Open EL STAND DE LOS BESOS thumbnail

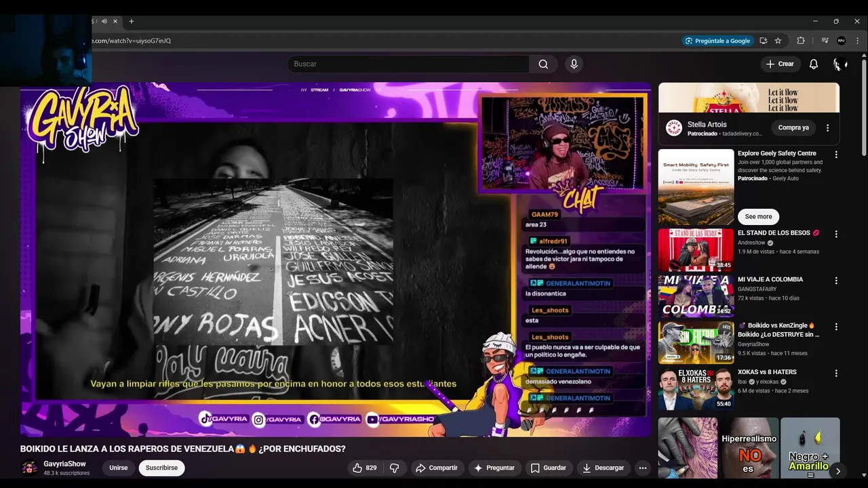(696, 249)
